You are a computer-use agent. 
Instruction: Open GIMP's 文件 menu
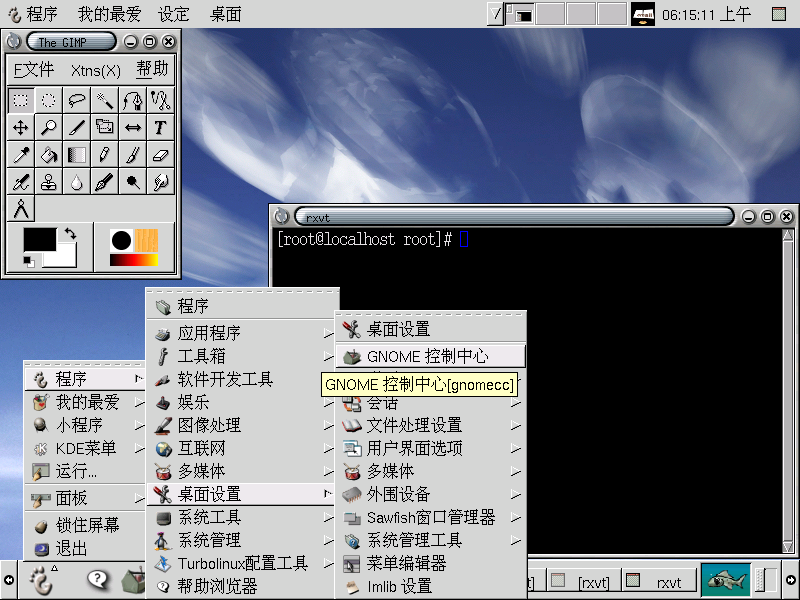click(34, 69)
